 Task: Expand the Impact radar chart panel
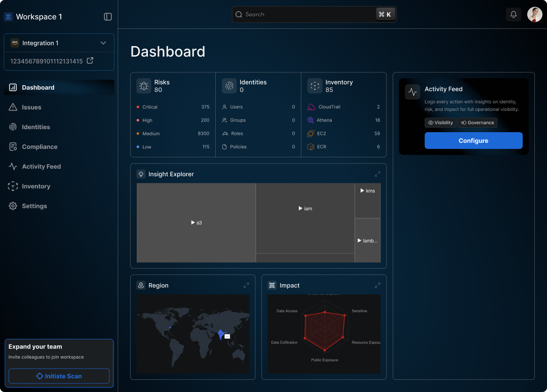377,285
